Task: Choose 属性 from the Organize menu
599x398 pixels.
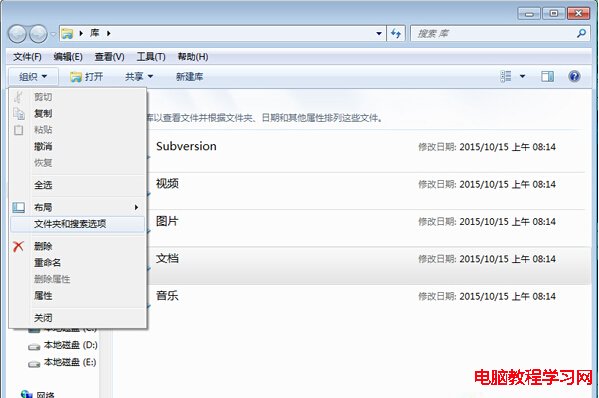Action: (x=78, y=296)
